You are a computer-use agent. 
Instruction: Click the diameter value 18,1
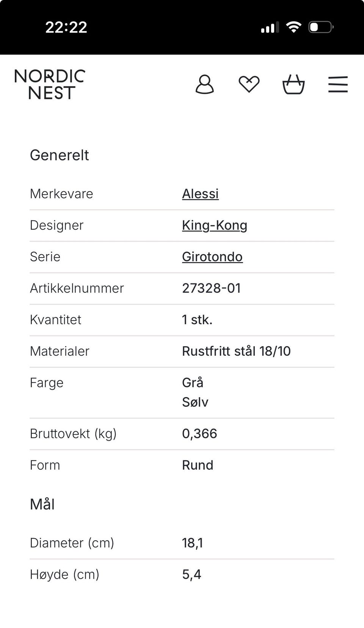(x=192, y=543)
